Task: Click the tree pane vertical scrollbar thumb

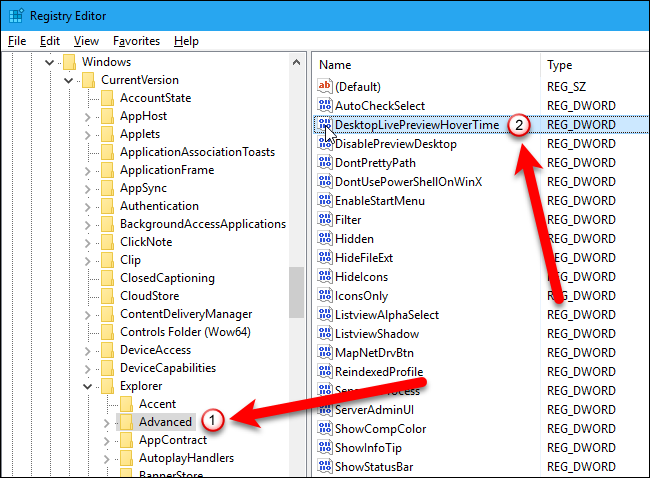Action: pos(296,292)
